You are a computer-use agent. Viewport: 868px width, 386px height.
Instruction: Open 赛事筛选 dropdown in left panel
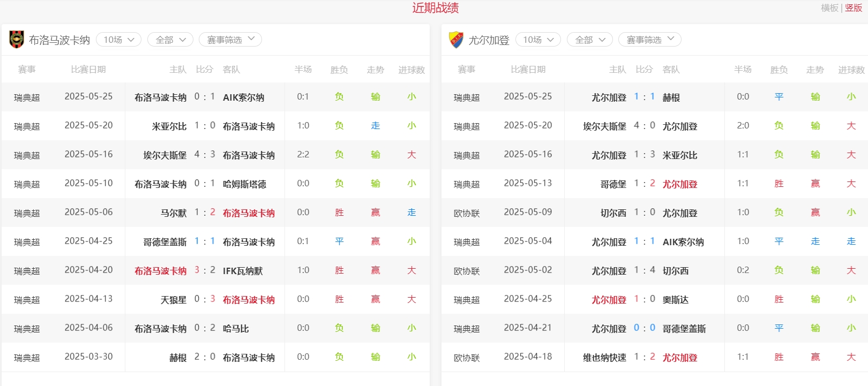[230, 40]
